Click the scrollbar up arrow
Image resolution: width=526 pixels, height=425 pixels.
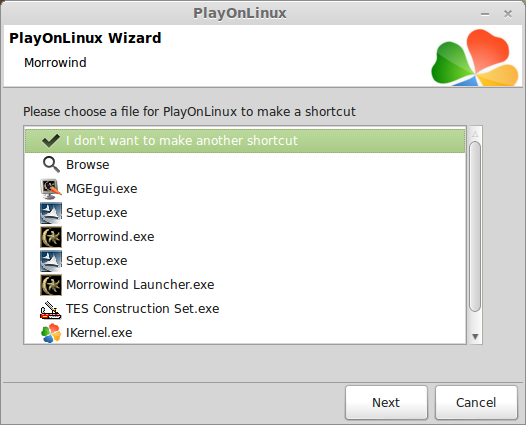[475, 134]
